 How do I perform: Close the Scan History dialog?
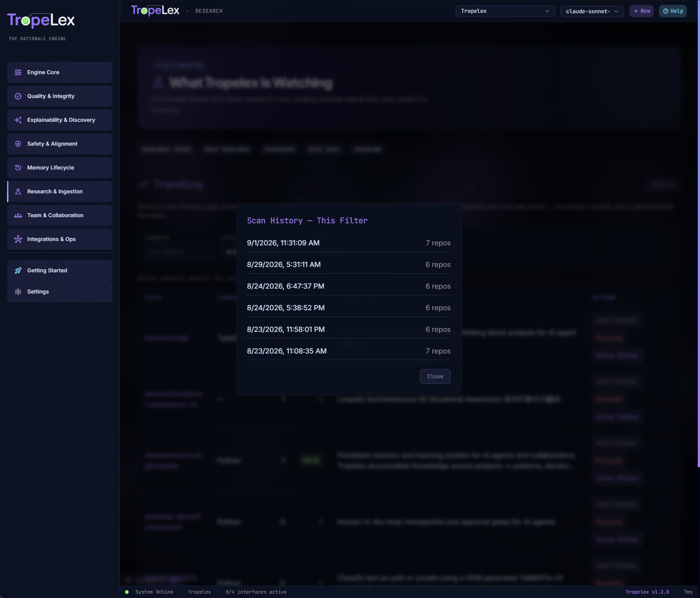435,376
